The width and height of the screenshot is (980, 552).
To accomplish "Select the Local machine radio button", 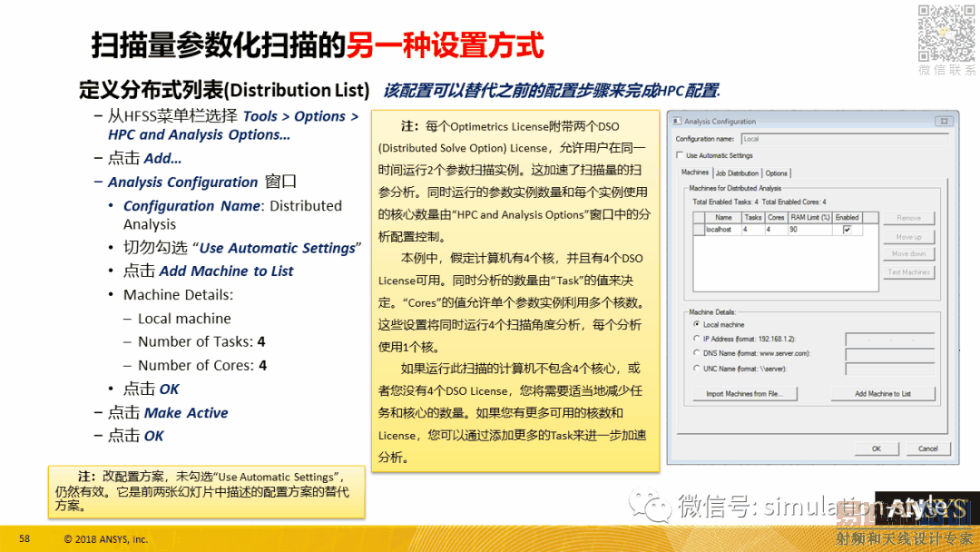I will (697, 324).
